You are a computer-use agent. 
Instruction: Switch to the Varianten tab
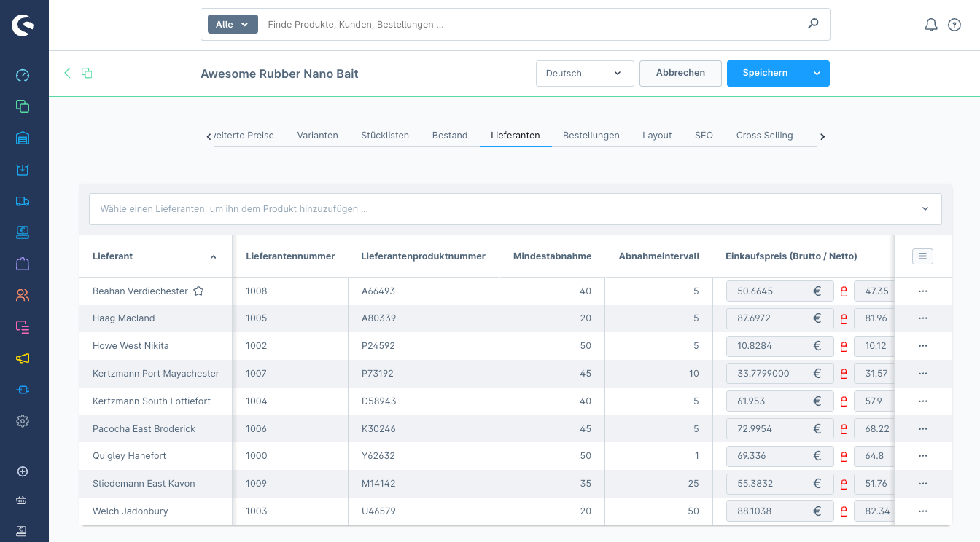(317, 135)
